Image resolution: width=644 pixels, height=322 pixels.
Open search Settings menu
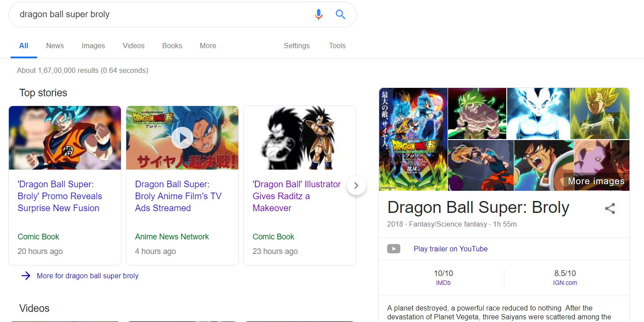[x=297, y=45]
